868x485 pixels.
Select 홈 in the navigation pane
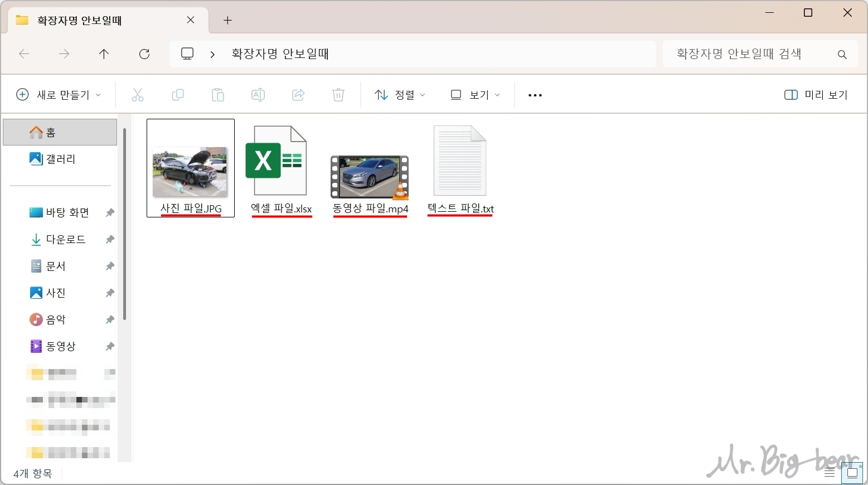click(x=60, y=132)
